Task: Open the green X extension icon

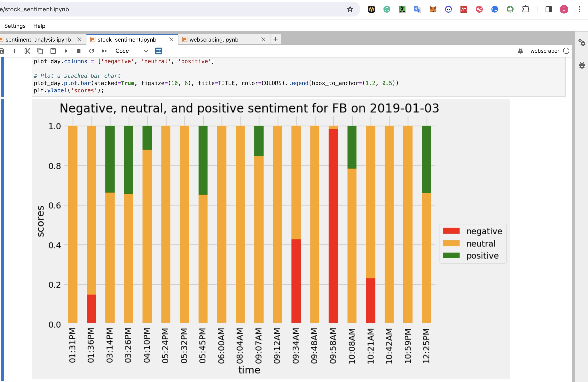Action: coord(402,9)
